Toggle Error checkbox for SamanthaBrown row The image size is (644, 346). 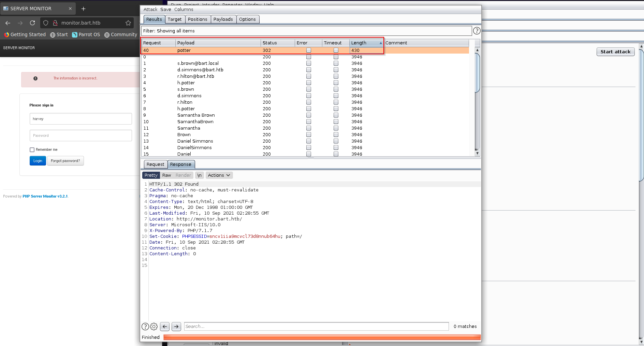point(309,121)
